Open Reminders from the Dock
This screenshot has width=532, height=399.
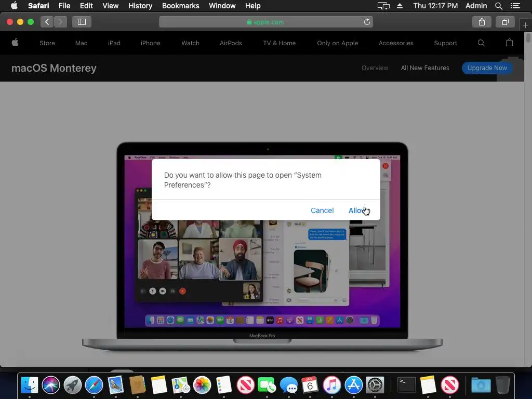[x=223, y=385]
